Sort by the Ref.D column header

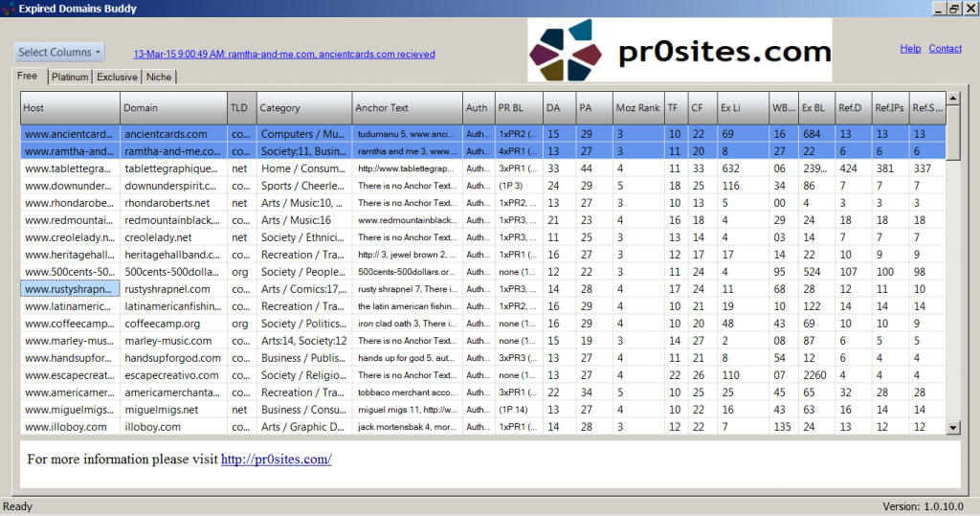click(x=853, y=107)
